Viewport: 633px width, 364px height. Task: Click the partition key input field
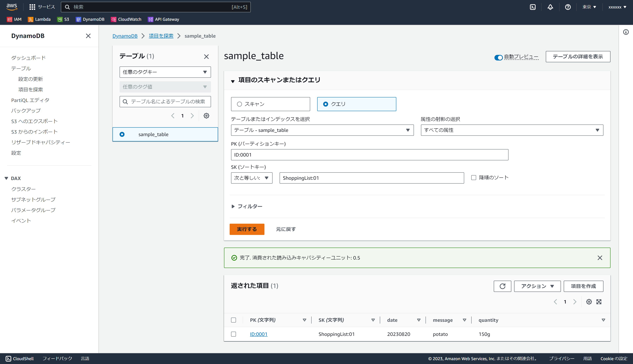[x=369, y=155]
